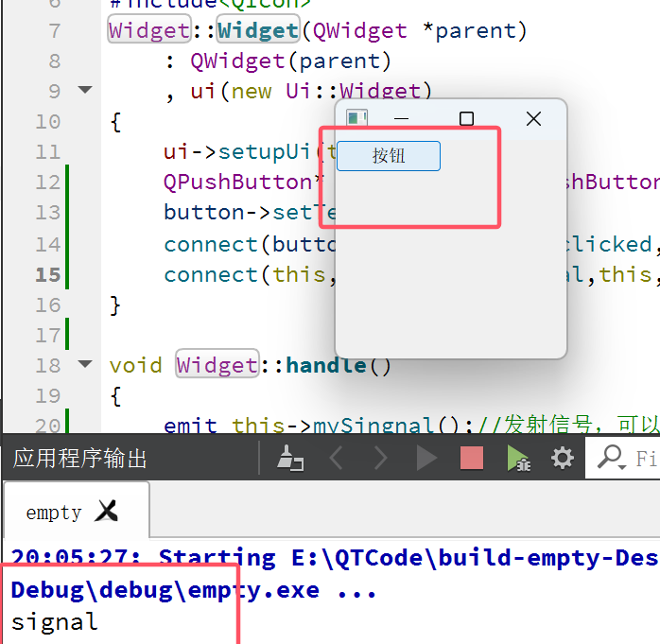Go to next output item arrow
Image resolution: width=660 pixels, height=644 pixels.
click(381, 458)
